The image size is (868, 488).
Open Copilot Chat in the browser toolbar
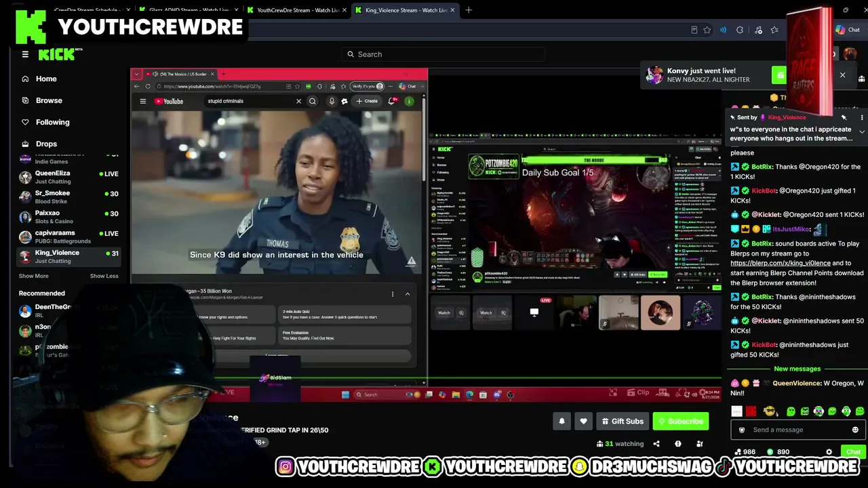[x=848, y=30]
